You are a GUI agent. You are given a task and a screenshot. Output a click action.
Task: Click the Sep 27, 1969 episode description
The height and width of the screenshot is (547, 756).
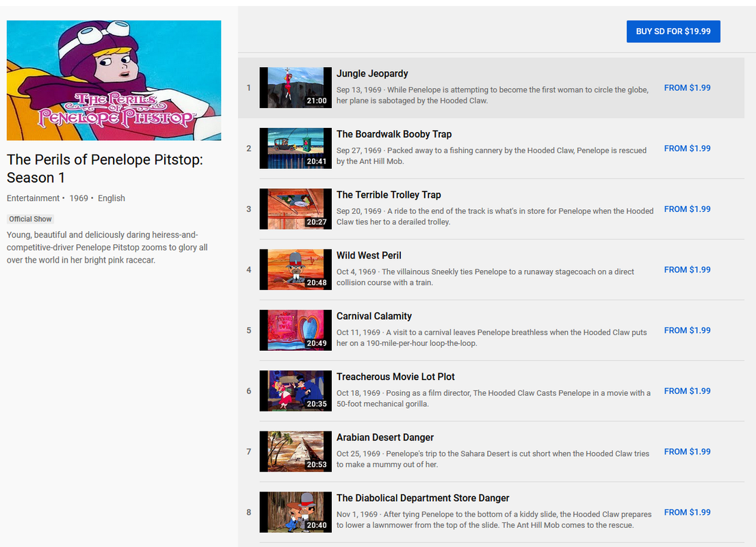pyautogui.click(x=491, y=156)
